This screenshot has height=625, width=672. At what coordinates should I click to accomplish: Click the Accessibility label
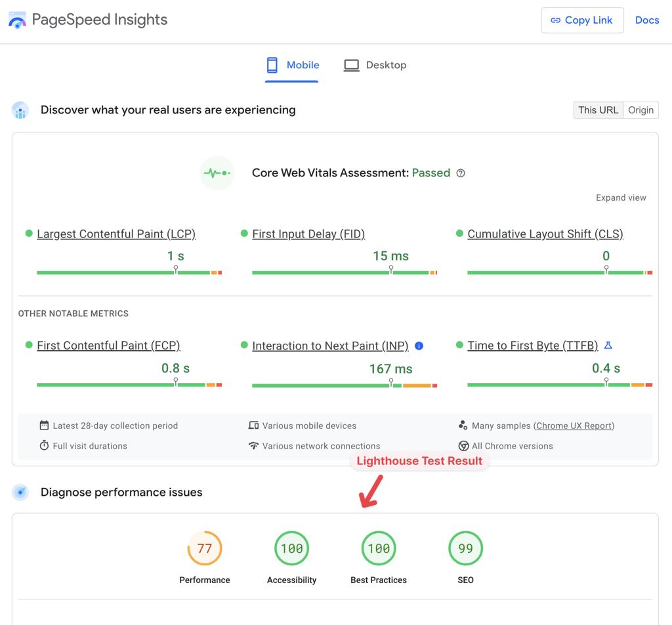tap(291, 580)
